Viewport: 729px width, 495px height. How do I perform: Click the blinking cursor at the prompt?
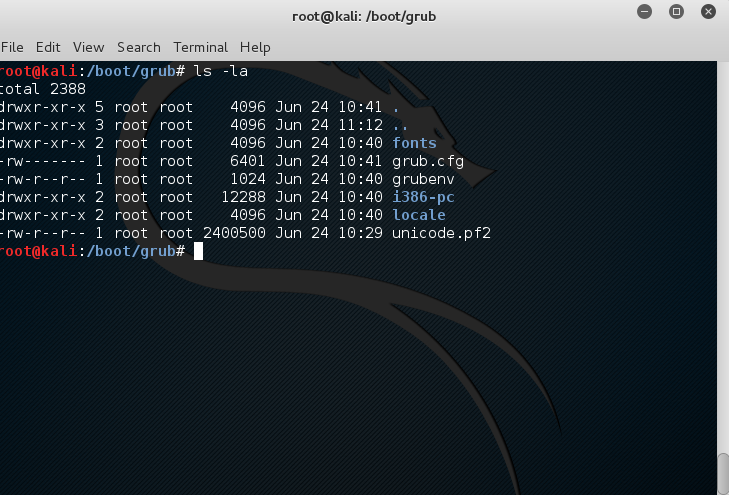199,251
